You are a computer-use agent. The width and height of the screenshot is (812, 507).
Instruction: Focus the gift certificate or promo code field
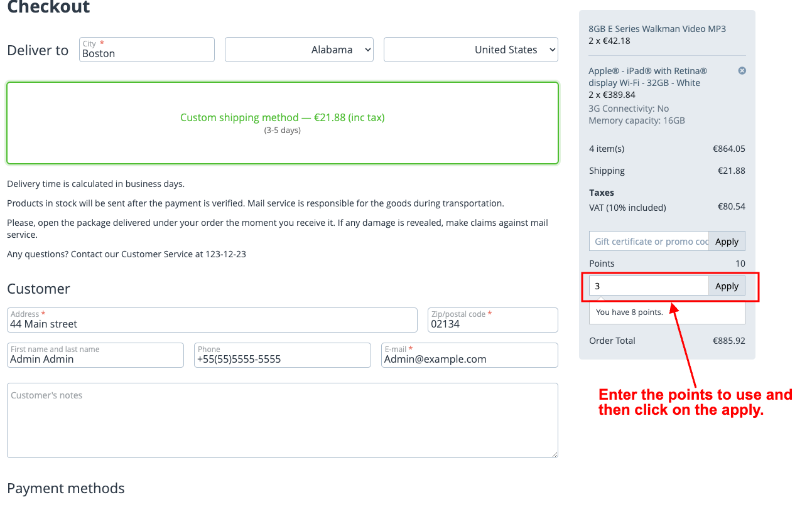coord(649,242)
